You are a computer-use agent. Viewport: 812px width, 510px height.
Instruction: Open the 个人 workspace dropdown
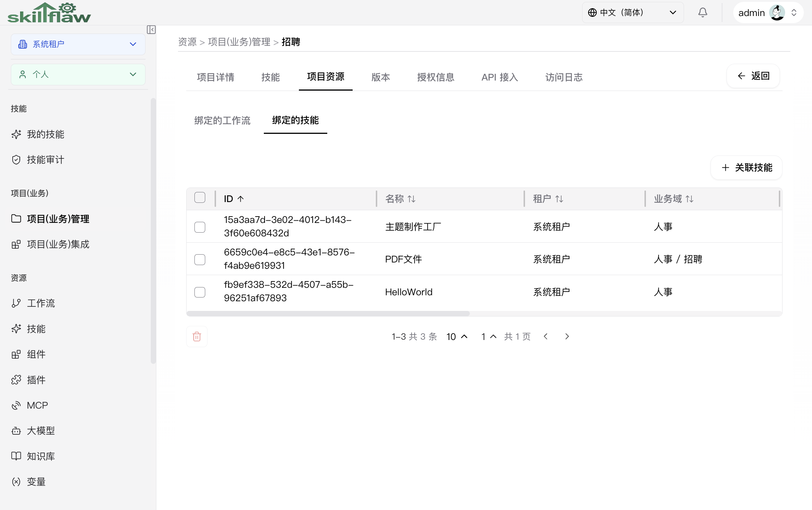click(78, 75)
